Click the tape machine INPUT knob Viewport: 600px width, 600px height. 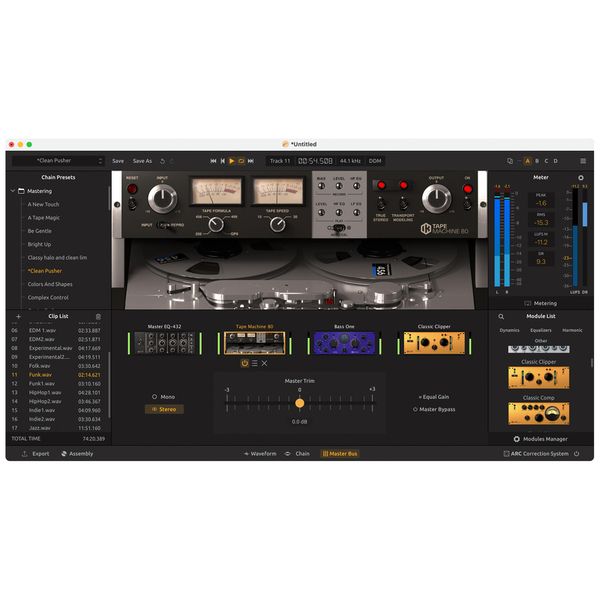coord(162,198)
